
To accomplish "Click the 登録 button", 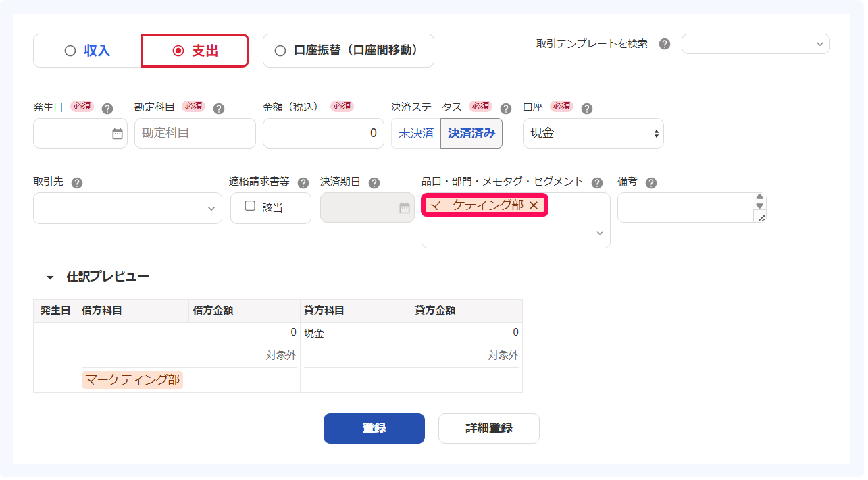I will pyautogui.click(x=374, y=428).
